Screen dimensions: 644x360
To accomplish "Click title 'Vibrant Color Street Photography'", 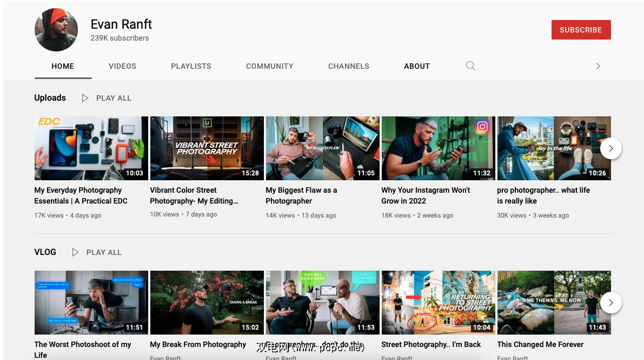I will click(194, 195).
